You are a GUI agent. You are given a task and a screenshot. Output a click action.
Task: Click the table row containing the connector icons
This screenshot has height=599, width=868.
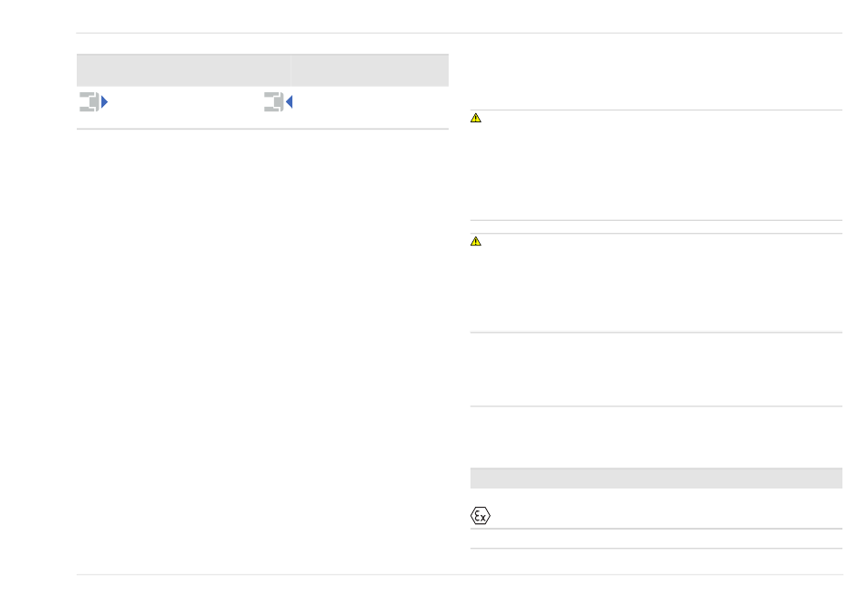pos(262,108)
